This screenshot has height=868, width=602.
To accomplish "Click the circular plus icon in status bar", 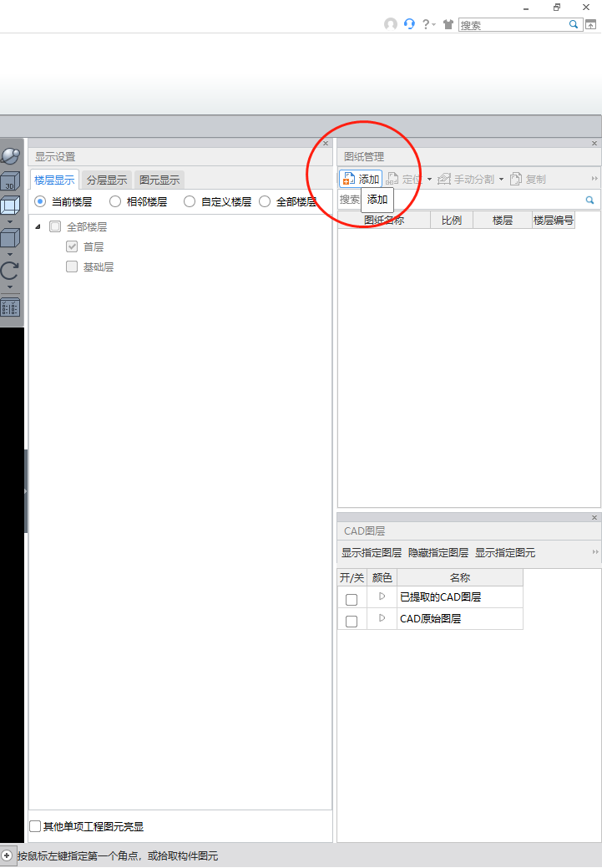I will (x=7, y=855).
